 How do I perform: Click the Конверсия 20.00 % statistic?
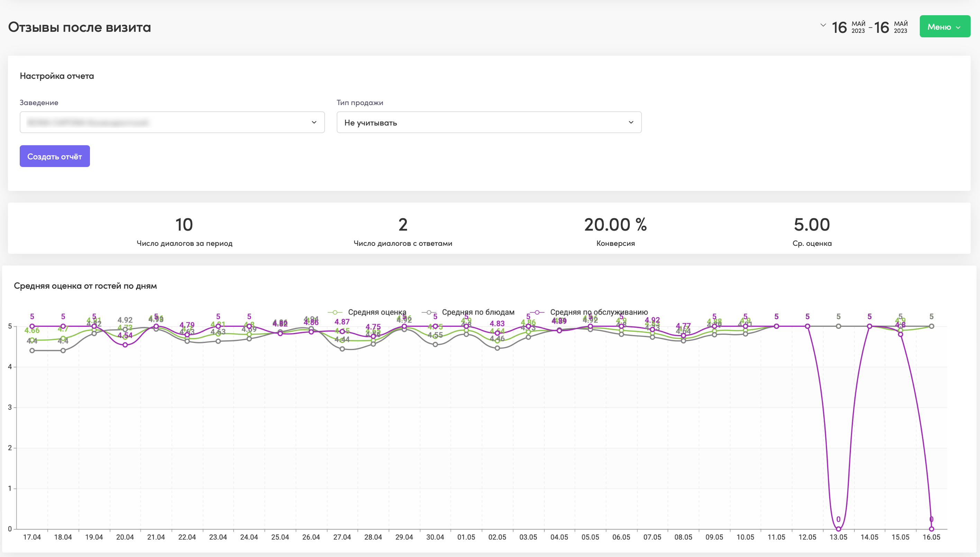(x=616, y=231)
